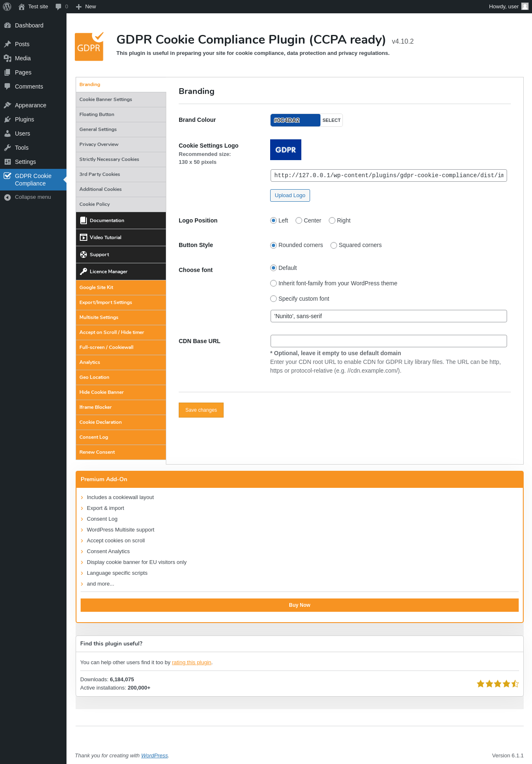The image size is (532, 764).
Task: Open the comments bubble icon in admin bar
Action: (59, 7)
